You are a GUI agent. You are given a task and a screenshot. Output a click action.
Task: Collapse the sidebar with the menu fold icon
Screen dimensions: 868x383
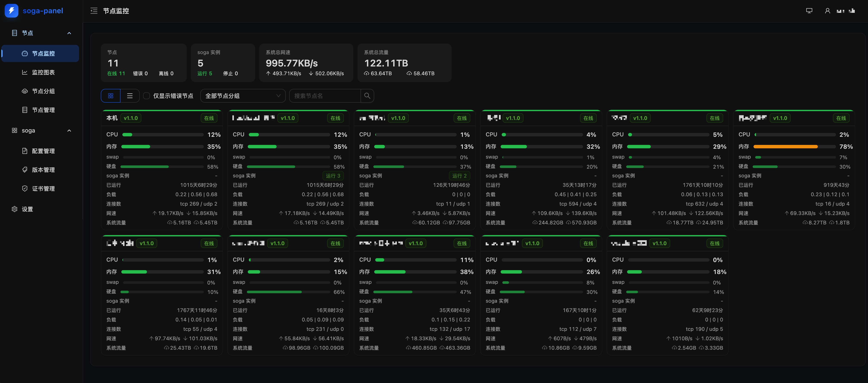(94, 11)
